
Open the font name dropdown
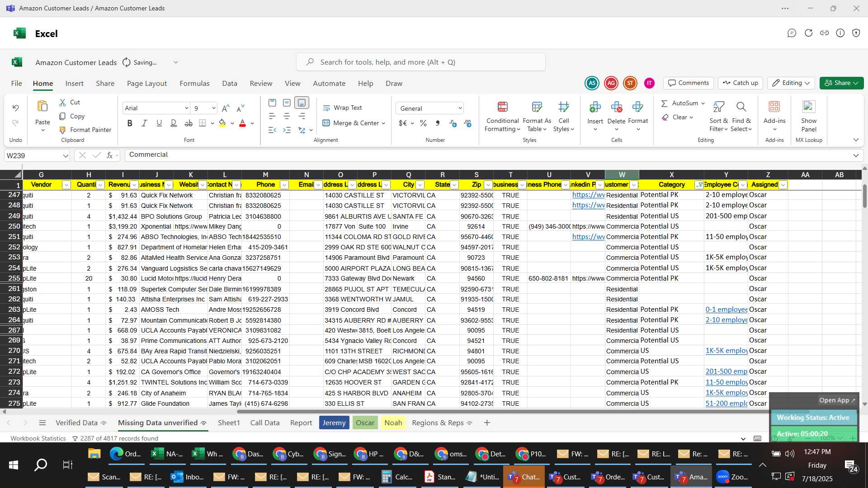click(186, 108)
